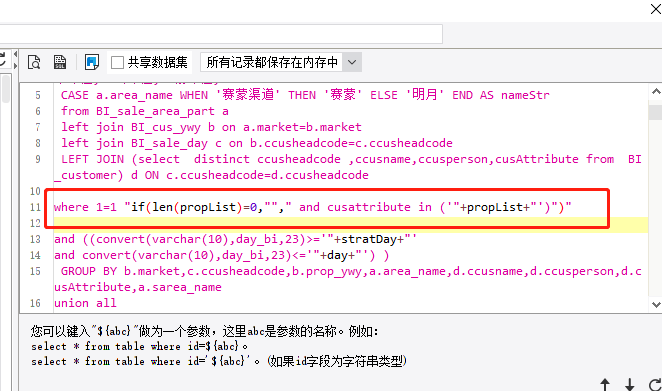Click the refresh icon at left panel edge
This screenshot has width=662, height=391.
point(3,60)
